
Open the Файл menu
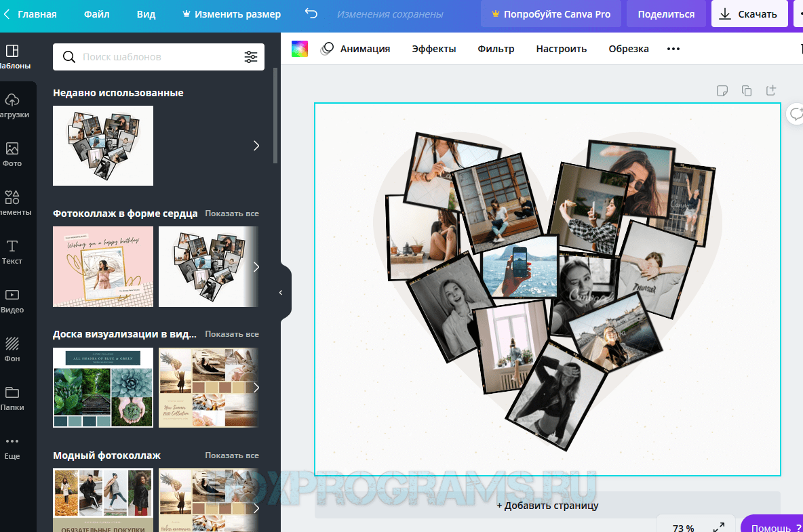96,14
